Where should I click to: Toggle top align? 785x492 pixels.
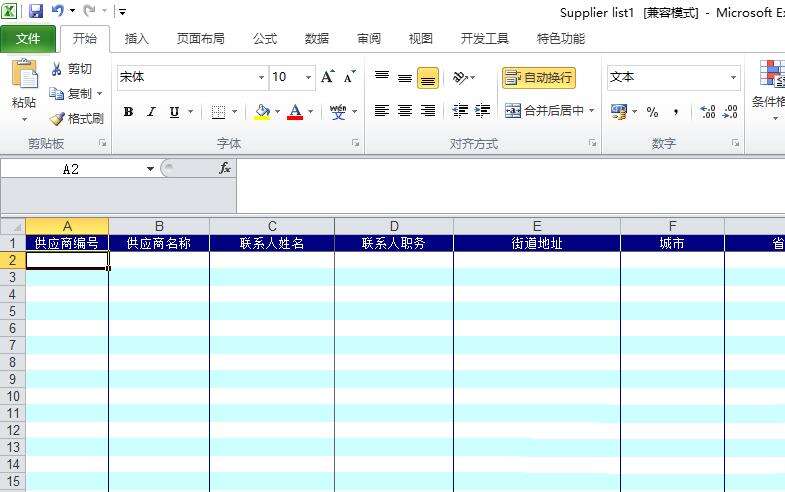pos(382,78)
